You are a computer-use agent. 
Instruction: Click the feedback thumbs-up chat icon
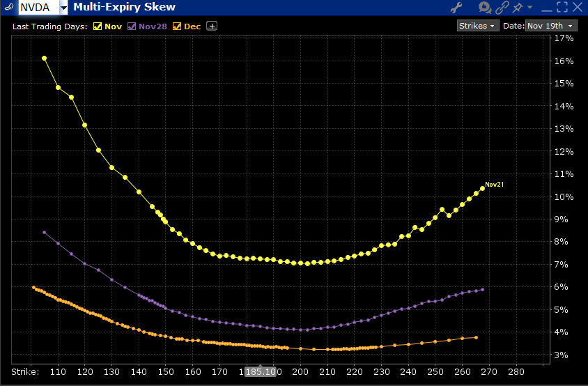[485, 8]
